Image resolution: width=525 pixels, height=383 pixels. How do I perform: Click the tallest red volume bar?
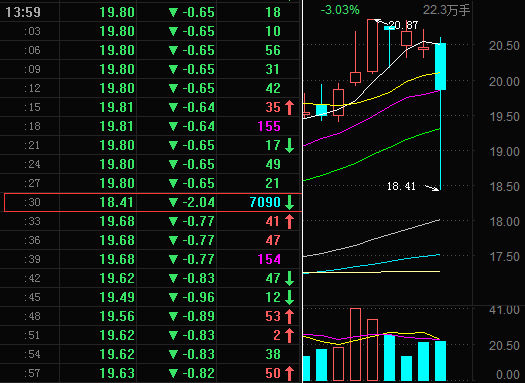(355, 344)
